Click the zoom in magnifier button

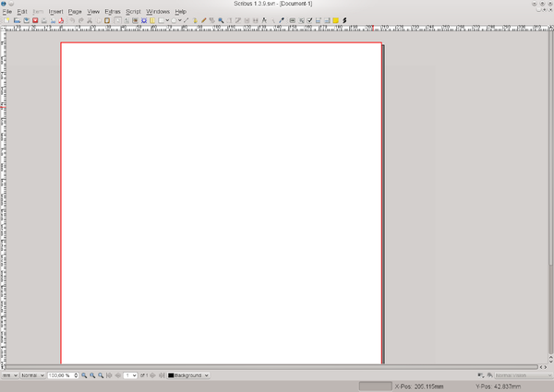pyautogui.click(x=100, y=375)
